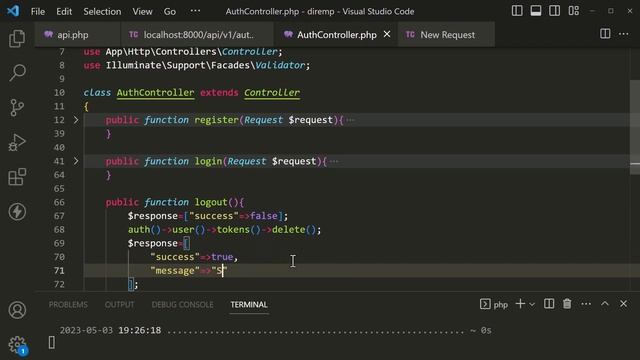Select the TERMINAL panel tab
Screen dimensions: 640x360
click(249, 304)
